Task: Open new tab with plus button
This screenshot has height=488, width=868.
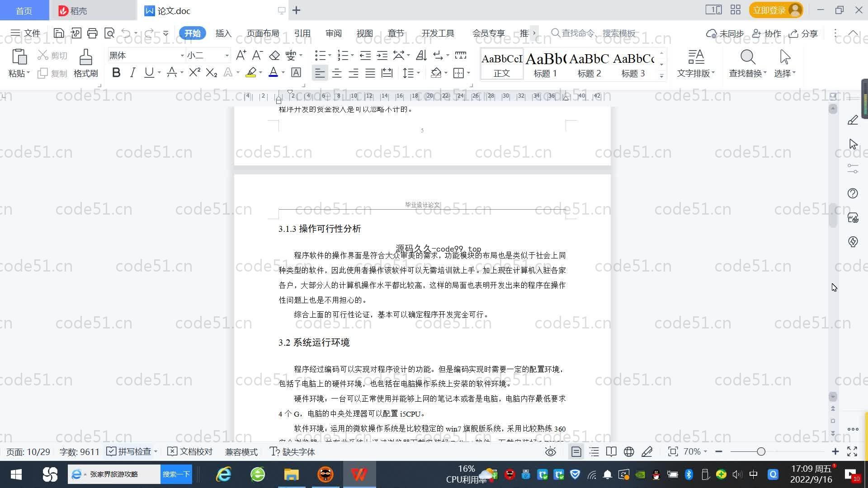Action: (x=297, y=10)
